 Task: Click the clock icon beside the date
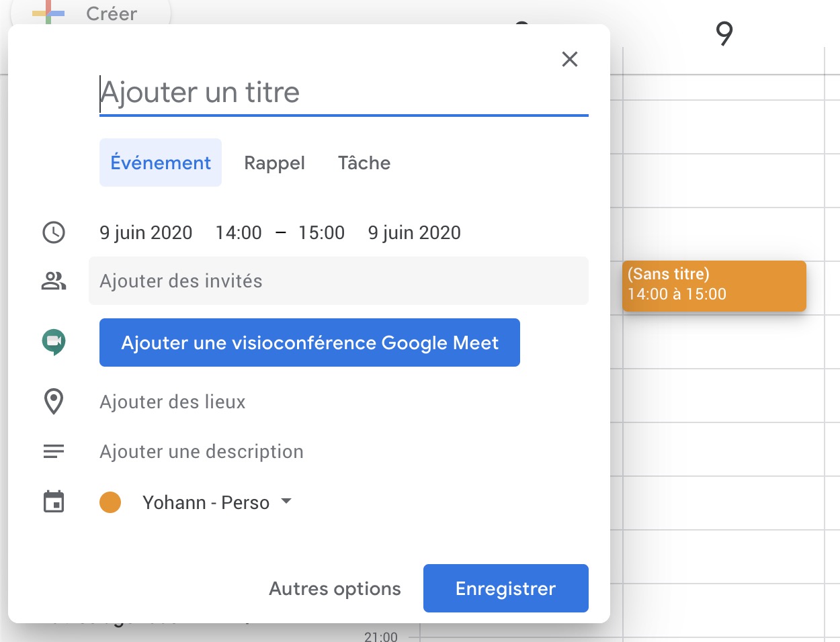tap(54, 232)
